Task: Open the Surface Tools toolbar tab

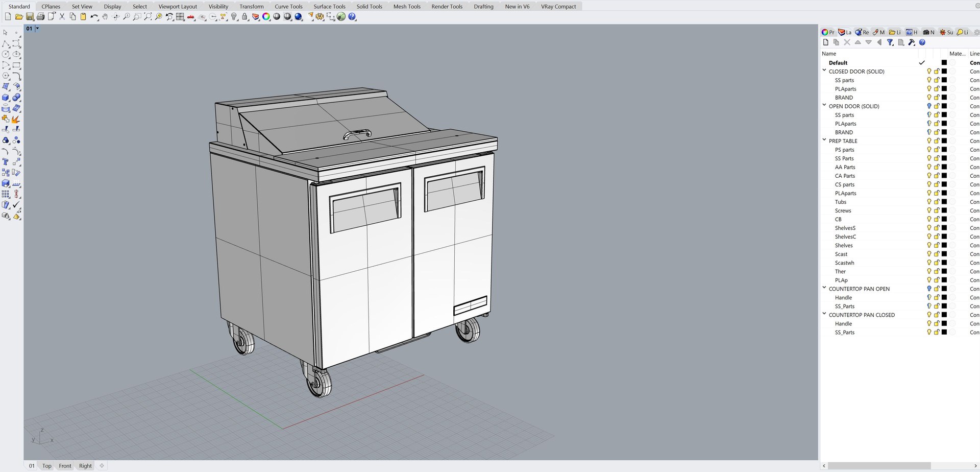Action: pos(329,7)
